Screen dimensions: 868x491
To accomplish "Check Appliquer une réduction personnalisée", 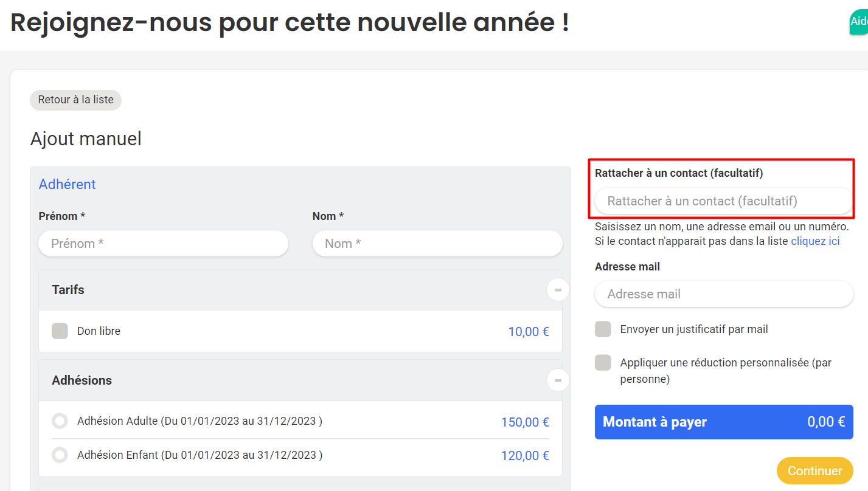I will [603, 363].
